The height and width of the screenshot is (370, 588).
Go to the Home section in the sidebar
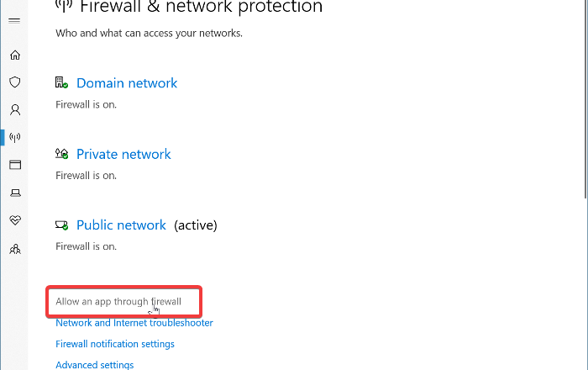click(14, 55)
